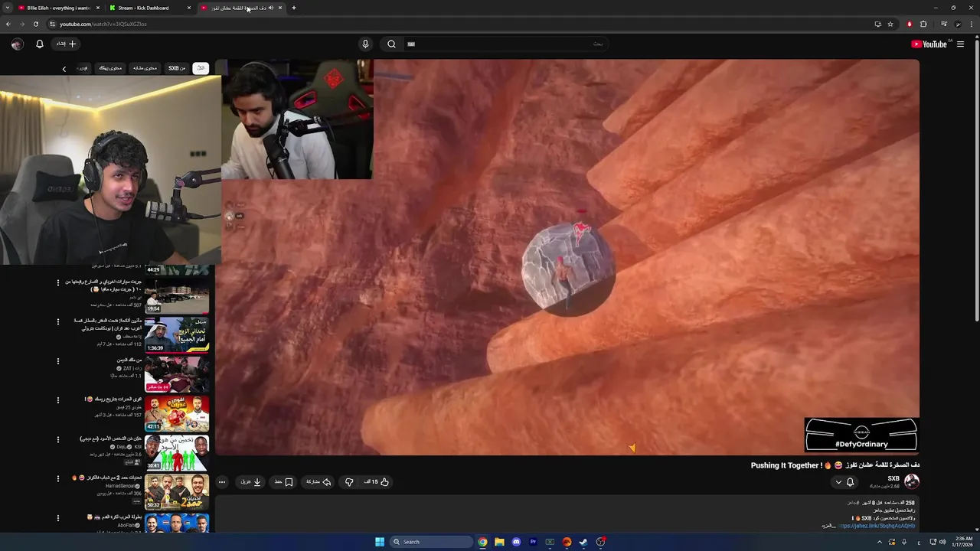Play the 42:11 recommended video thumbnail
Viewport: 980px width, 551px height.
click(x=177, y=413)
